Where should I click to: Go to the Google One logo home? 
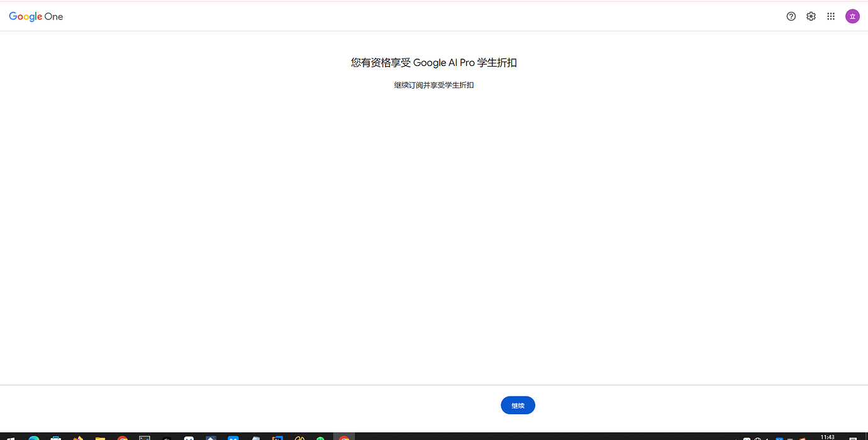(36, 16)
